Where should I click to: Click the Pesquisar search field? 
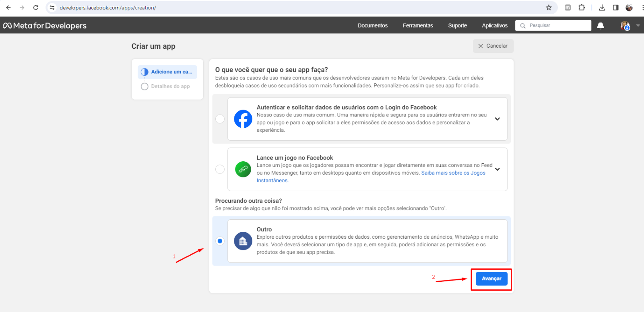[x=553, y=25]
